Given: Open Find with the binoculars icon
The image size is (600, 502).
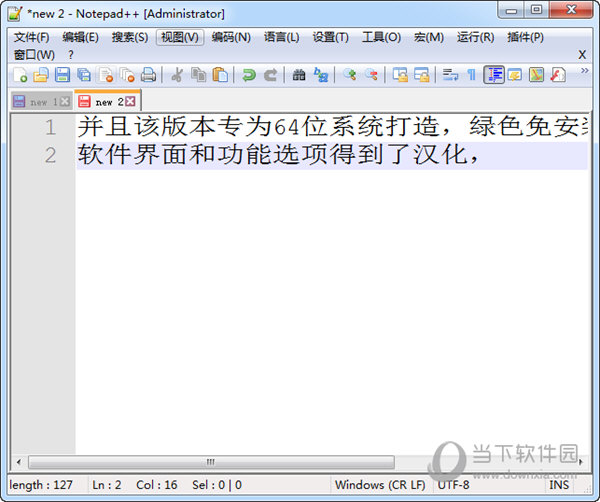Looking at the screenshot, I should (299, 75).
